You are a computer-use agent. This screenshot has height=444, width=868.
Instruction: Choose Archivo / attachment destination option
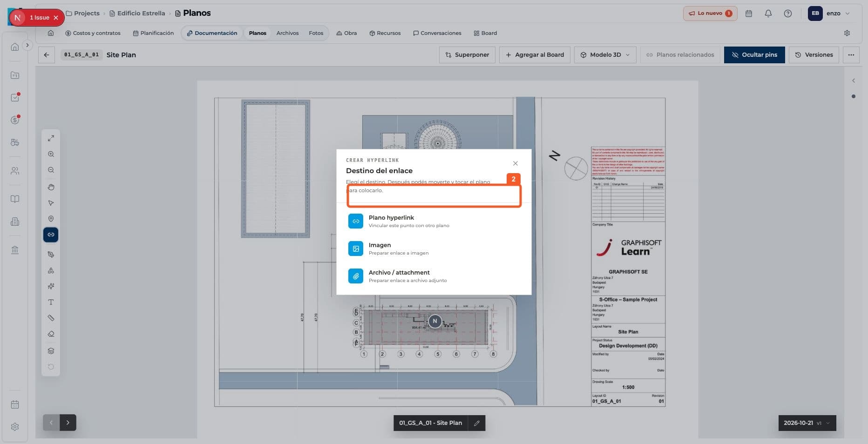point(434,276)
